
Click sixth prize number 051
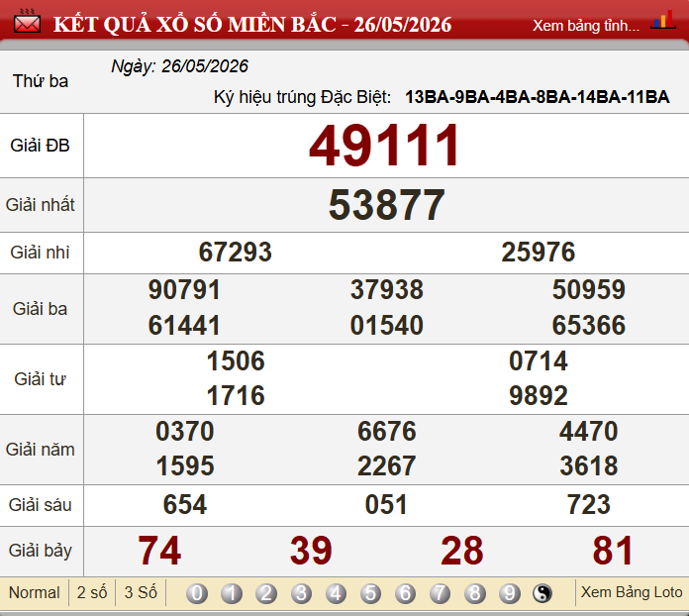(386, 504)
